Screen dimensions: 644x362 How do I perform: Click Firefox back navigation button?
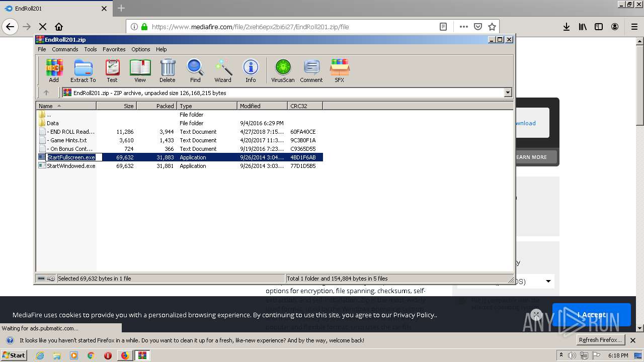(x=10, y=27)
